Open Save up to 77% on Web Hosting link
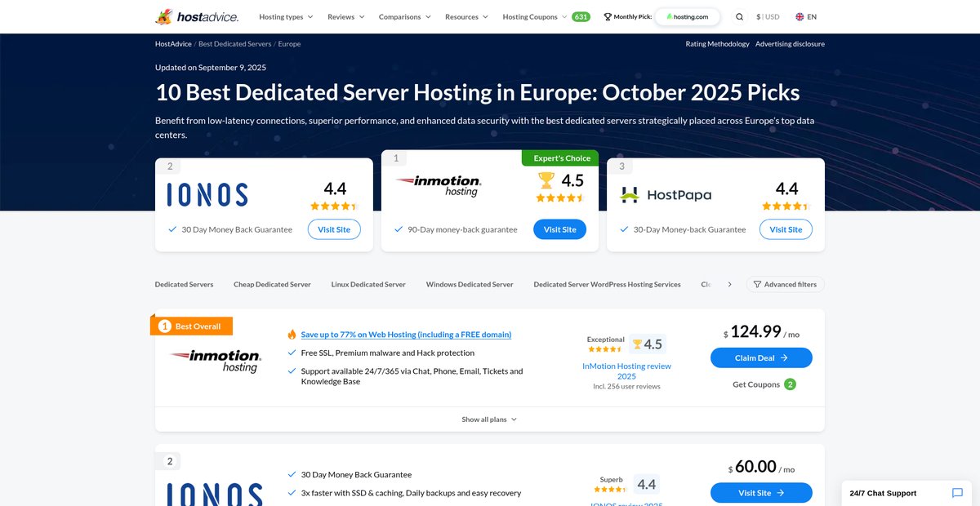The image size is (980, 506). tap(406, 334)
